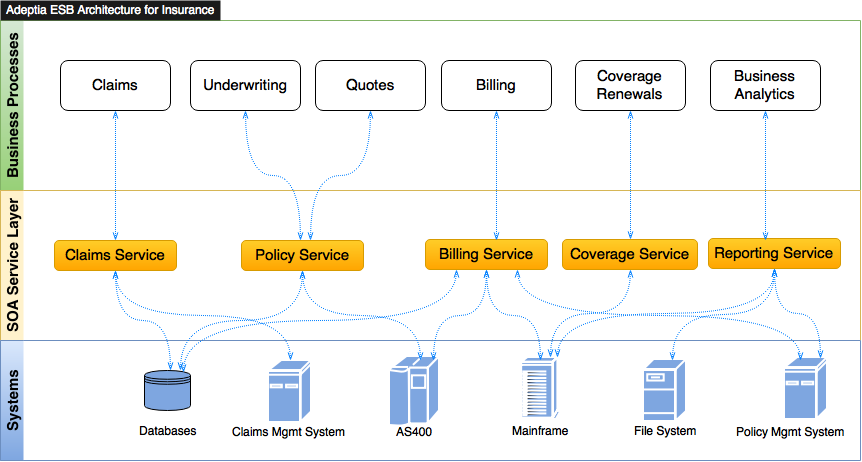The width and height of the screenshot is (862, 462).
Task: Click the Coverage Renewals process box
Action: [x=630, y=85]
